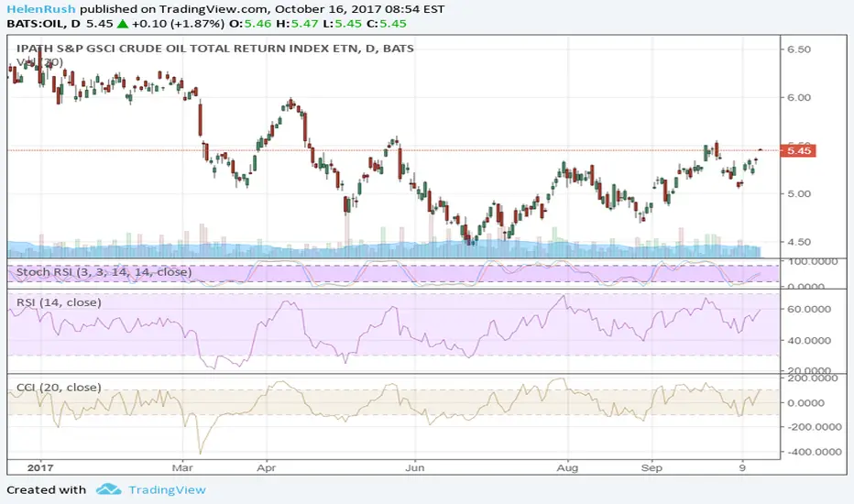854x504 pixels.
Task: Click the CCI (20, close) indicator label
Action: point(59,388)
